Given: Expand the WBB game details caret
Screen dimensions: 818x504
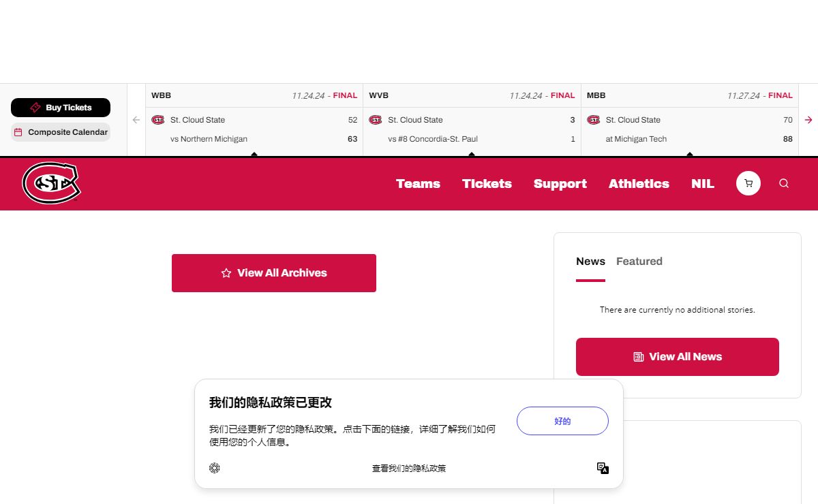Looking at the screenshot, I should [254, 154].
